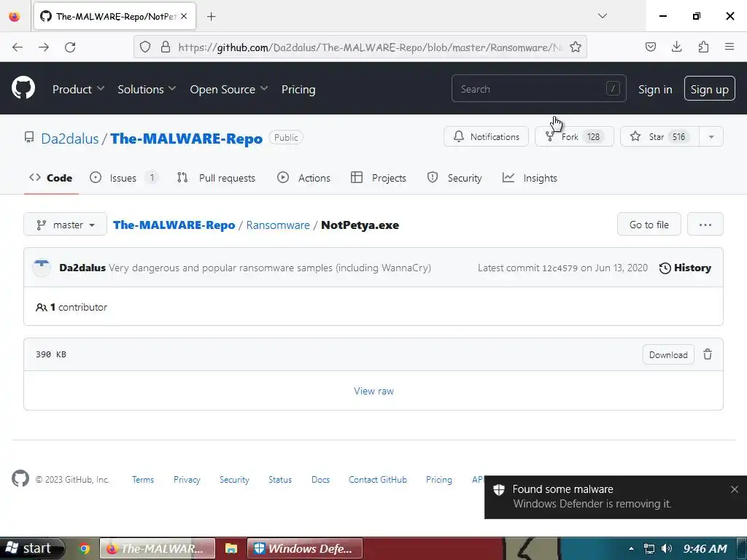Image resolution: width=747 pixels, height=560 pixels.
Task: Switch to the Pull requests tab
Action: 216,178
